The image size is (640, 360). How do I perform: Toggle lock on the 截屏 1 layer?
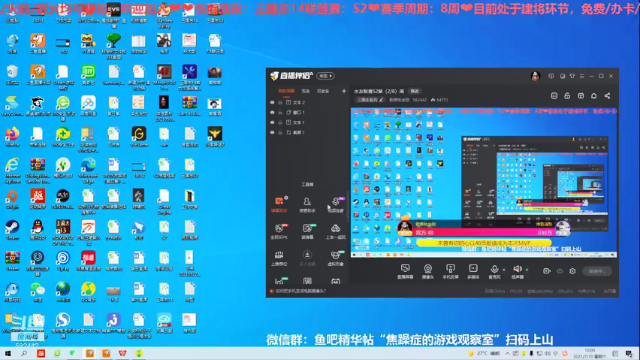(x=280, y=132)
